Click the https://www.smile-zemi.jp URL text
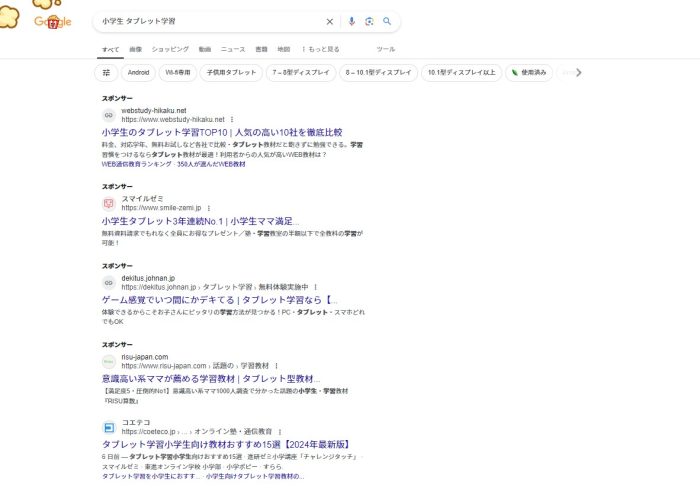This screenshot has height=488, width=700. (x=161, y=208)
